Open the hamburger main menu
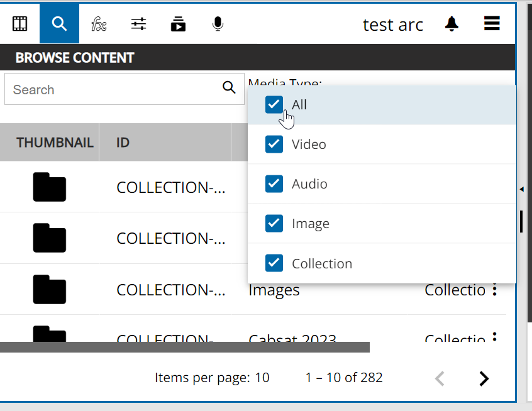Image resolution: width=532 pixels, height=411 pixels. [x=492, y=24]
